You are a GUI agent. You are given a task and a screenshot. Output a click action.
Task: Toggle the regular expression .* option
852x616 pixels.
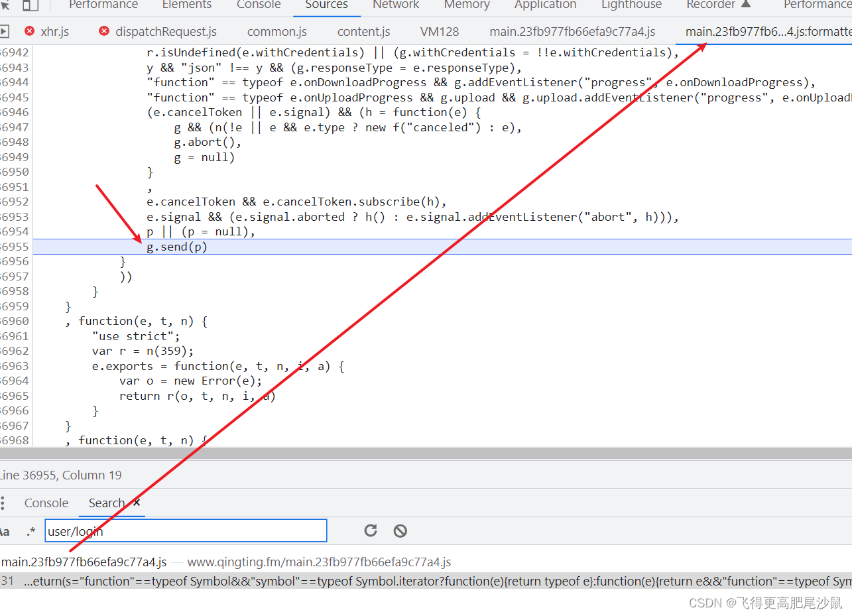(x=31, y=531)
